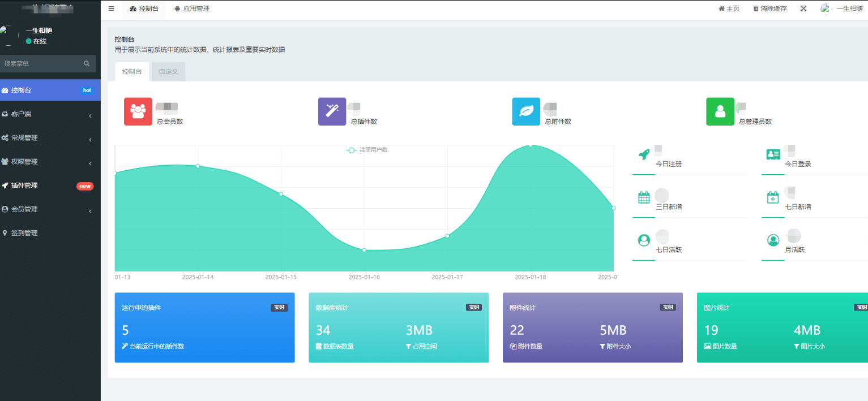
Task: Select the 常规管理 sidebar entry
Action: click(x=50, y=138)
